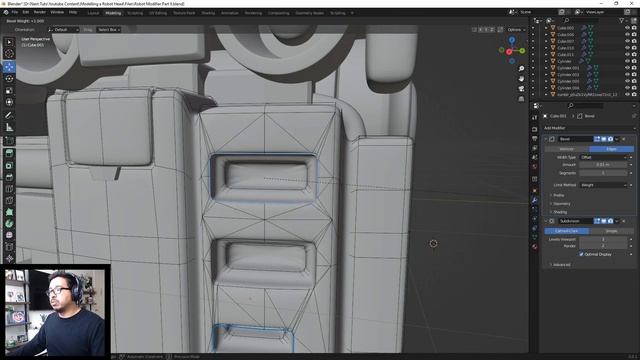Select the Loop Cut tool
Image resolution: width=640 pixels, height=360 pixels.
click(x=9, y=189)
